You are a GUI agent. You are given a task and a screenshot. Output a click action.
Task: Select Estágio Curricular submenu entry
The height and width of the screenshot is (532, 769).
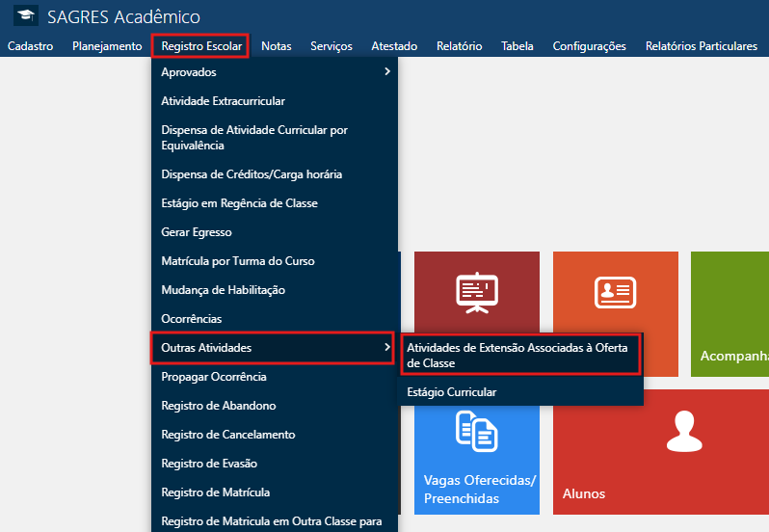pyautogui.click(x=520, y=391)
